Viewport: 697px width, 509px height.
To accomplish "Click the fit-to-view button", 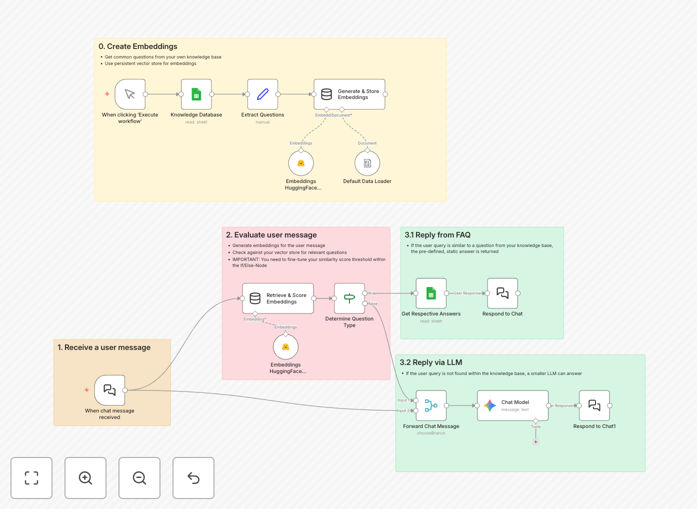I will [32, 478].
